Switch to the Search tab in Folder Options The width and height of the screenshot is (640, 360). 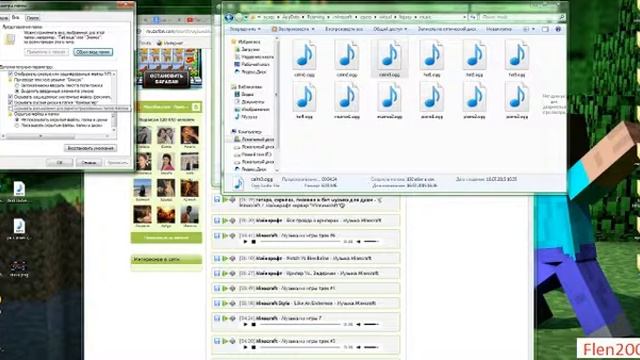(32, 18)
